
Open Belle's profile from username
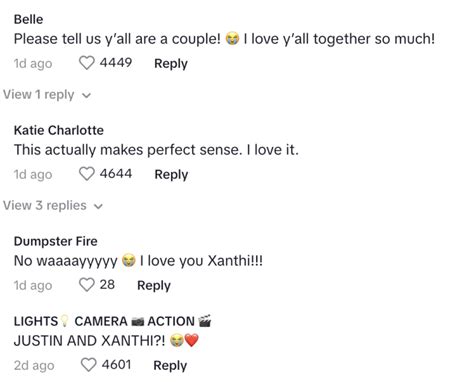point(28,19)
